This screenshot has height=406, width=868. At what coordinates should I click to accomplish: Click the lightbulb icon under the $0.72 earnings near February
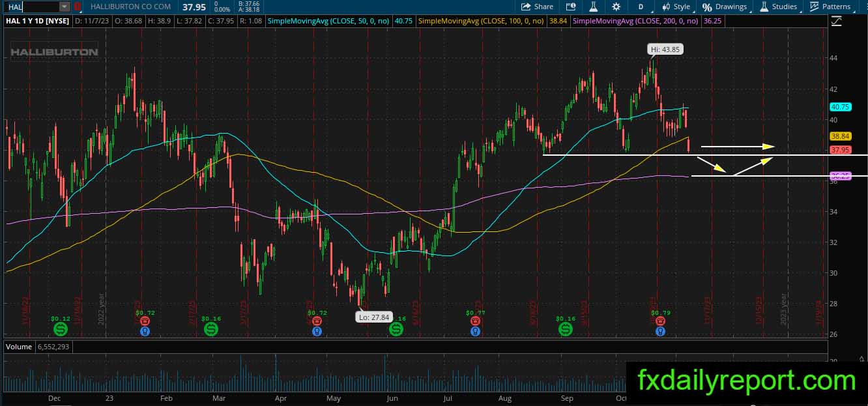coord(145,331)
